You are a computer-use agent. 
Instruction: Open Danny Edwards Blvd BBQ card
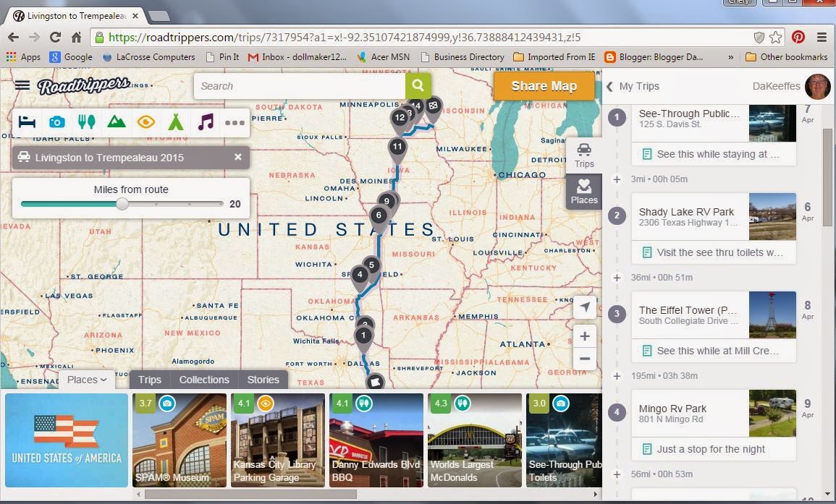pos(376,440)
